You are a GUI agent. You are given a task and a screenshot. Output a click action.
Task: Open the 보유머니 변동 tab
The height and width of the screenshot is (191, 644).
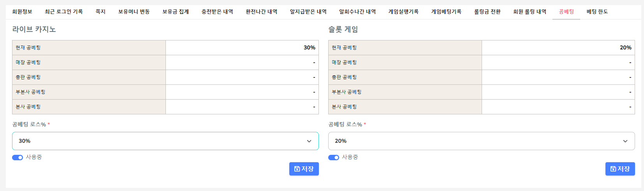(x=134, y=12)
